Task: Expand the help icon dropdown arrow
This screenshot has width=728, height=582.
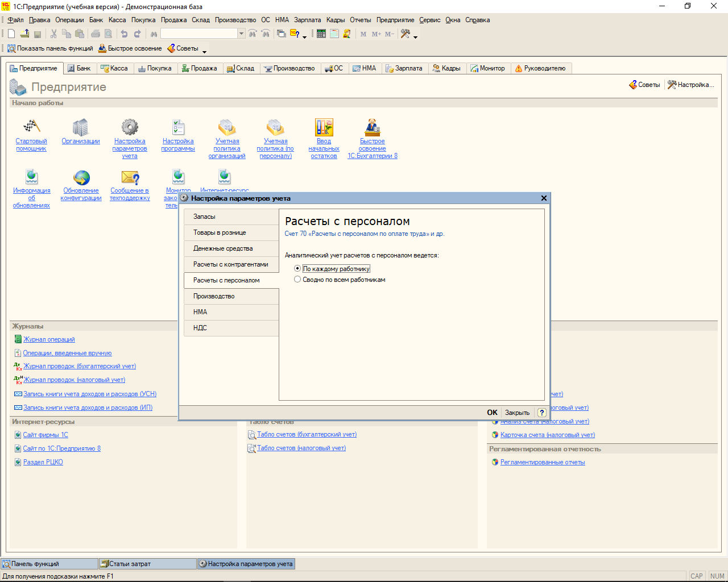Action: (x=305, y=36)
